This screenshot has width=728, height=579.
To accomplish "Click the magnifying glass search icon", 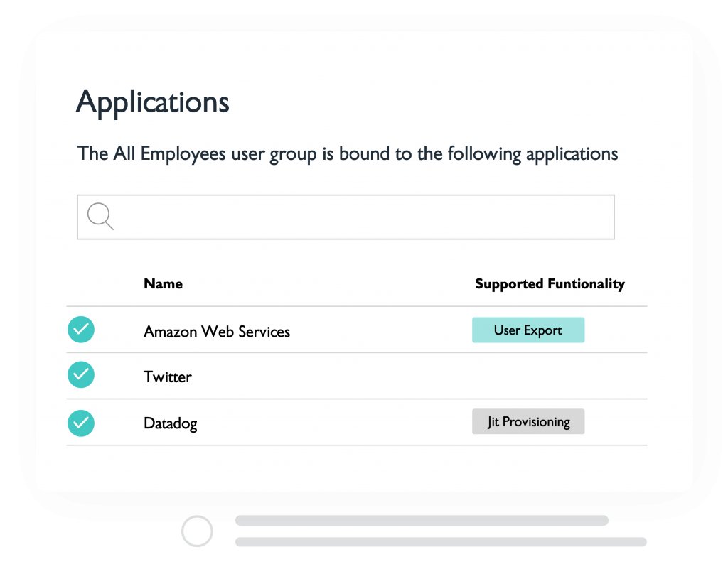I will [x=100, y=216].
